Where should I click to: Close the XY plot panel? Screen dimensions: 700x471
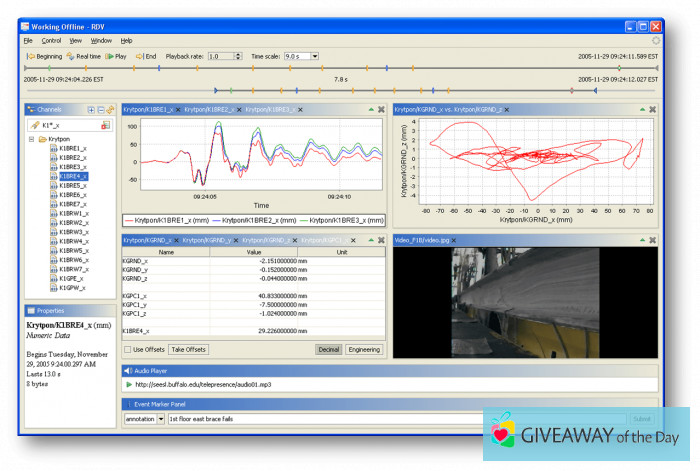click(x=651, y=109)
